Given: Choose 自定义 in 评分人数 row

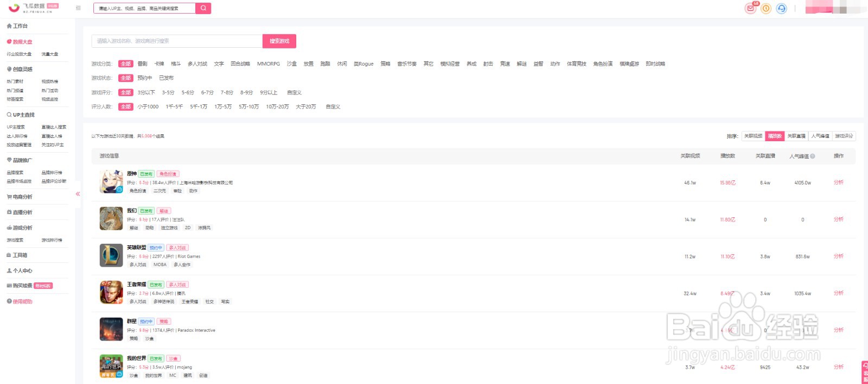Looking at the screenshot, I should [333, 107].
